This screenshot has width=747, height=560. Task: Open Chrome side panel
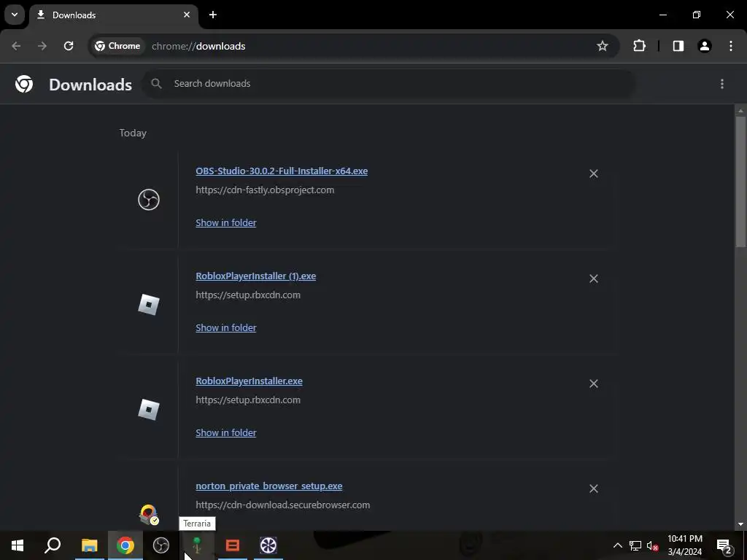tap(678, 46)
